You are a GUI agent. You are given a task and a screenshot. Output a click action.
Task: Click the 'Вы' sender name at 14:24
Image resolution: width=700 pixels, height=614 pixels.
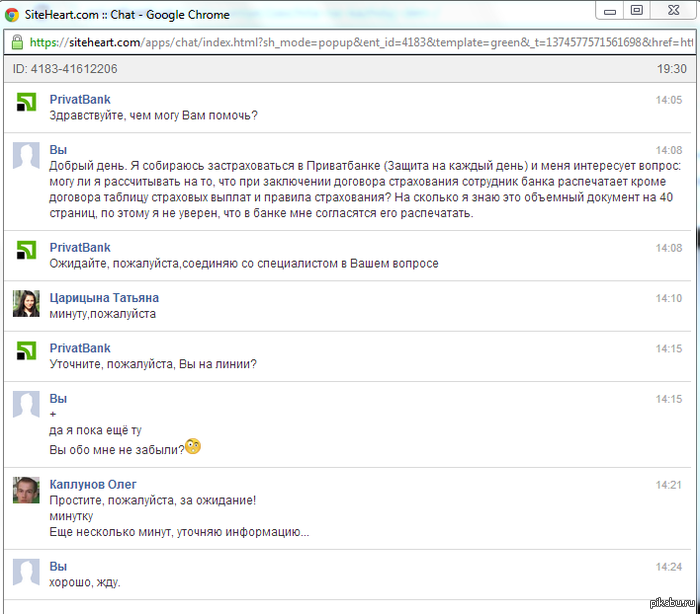pyautogui.click(x=58, y=567)
